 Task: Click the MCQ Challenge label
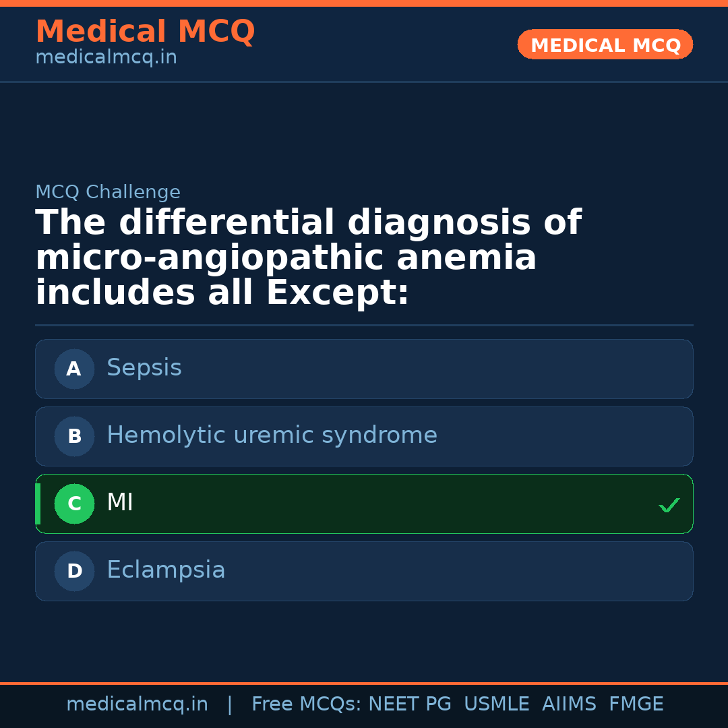(x=108, y=192)
